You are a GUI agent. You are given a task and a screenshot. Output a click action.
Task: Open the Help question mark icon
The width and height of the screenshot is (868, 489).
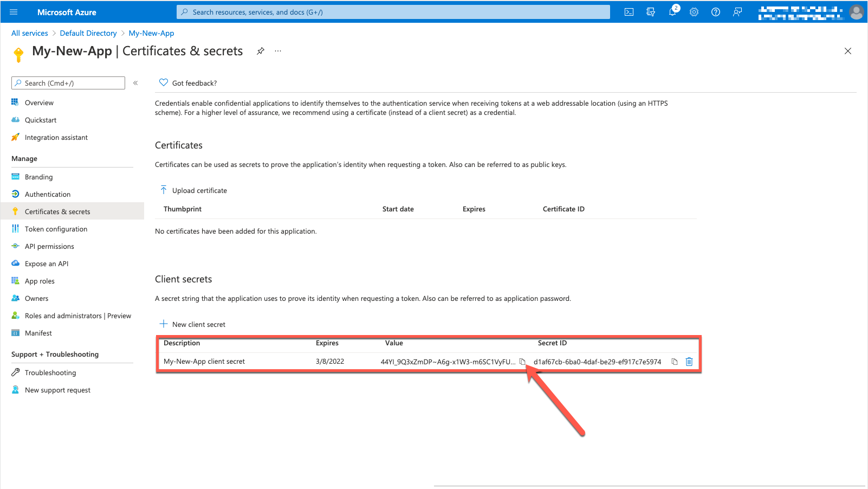(x=716, y=12)
